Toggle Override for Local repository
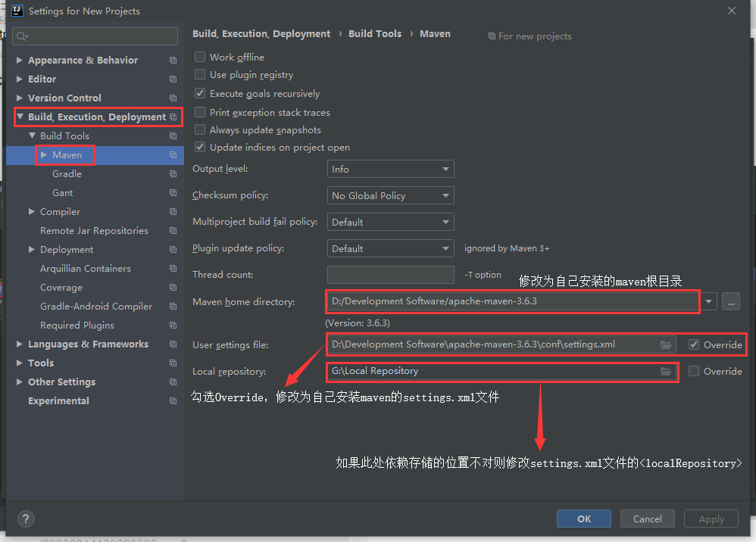The width and height of the screenshot is (756, 542). 693,371
